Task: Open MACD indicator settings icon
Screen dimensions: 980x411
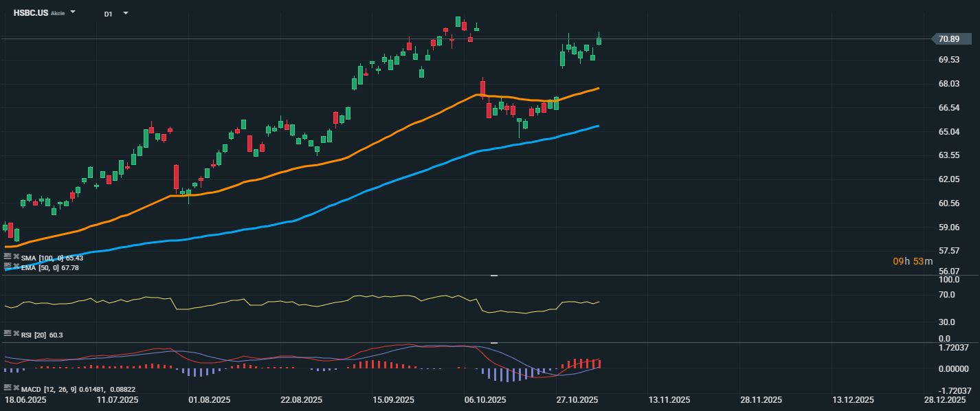Action: click(x=8, y=388)
